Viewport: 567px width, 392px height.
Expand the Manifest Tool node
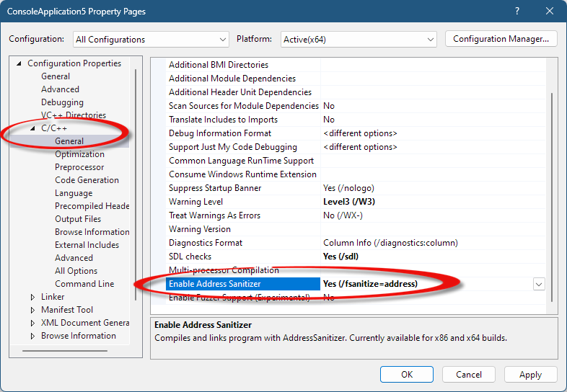(x=32, y=310)
